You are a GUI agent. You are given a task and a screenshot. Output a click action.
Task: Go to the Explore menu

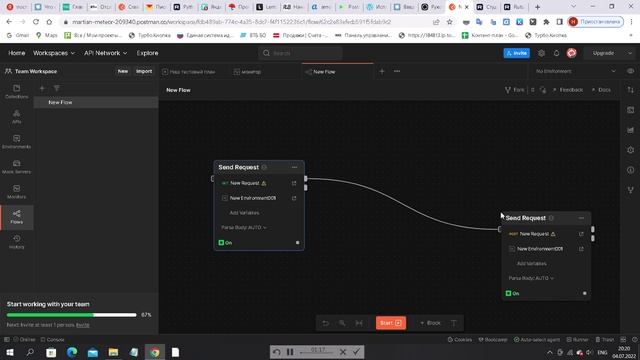click(147, 53)
